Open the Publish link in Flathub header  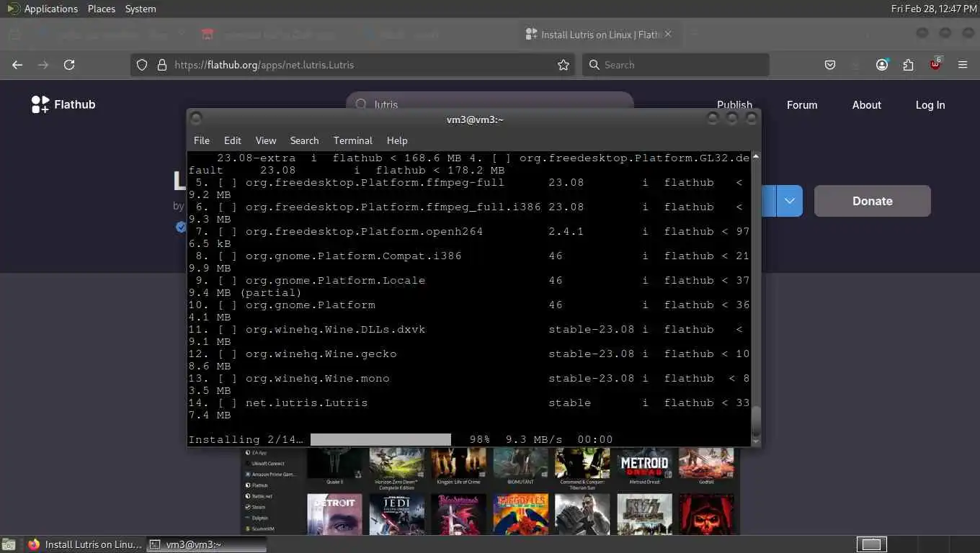pos(734,105)
